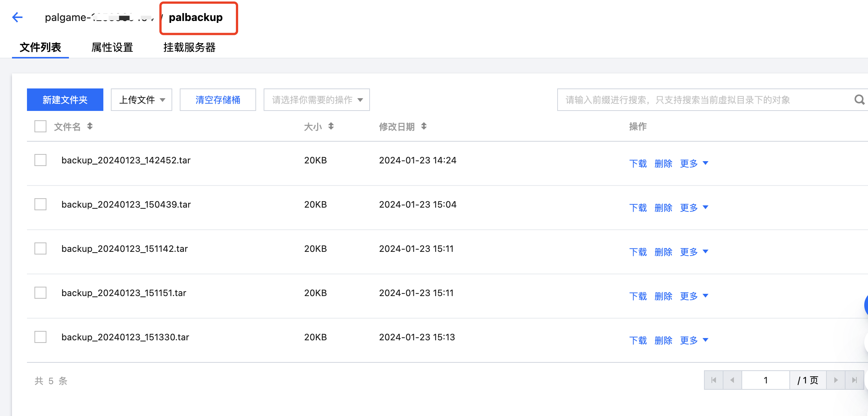Sort by size arrows icon
Screen dimensions: 868x416
[331, 126]
